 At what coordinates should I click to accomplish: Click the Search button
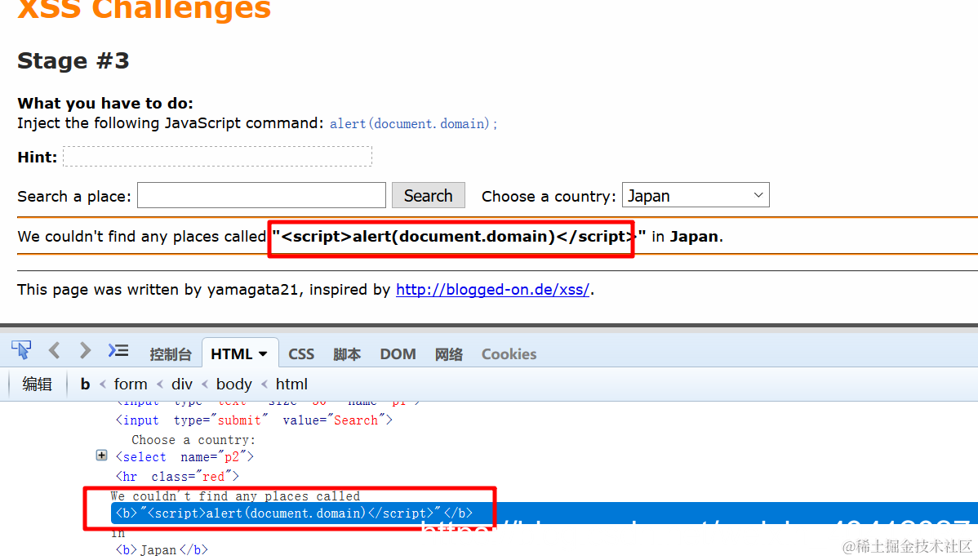pos(428,194)
